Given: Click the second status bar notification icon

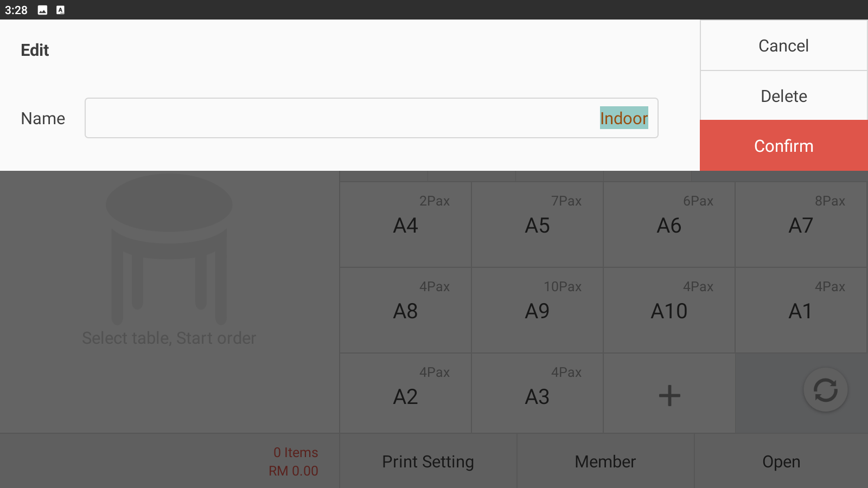Looking at the screenshot, I should pyautogui.click(x=60, y=9).
